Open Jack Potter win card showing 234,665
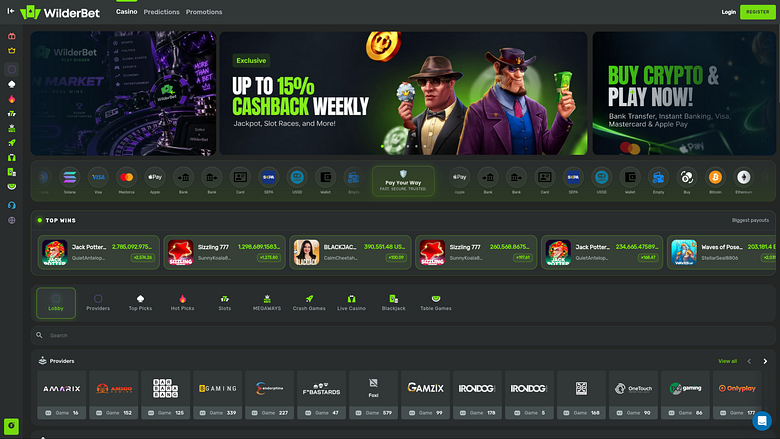780x439 pixels. point(602,252)
